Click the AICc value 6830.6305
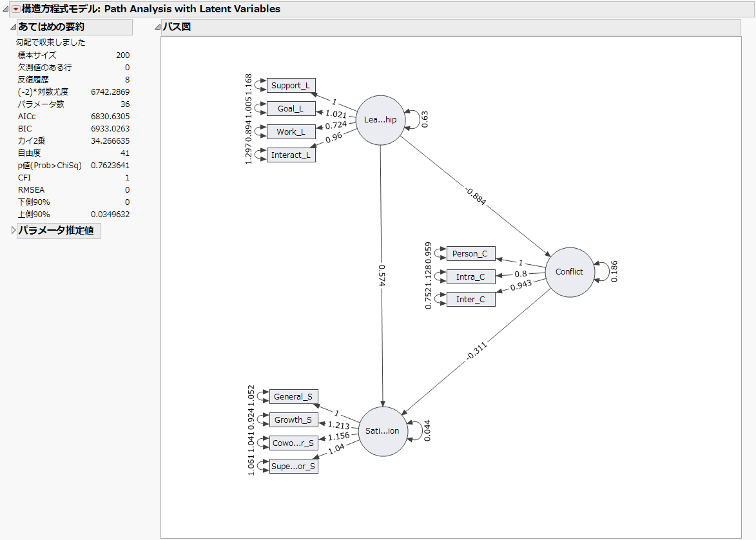 pyautogui.click(x=110, y=117)
